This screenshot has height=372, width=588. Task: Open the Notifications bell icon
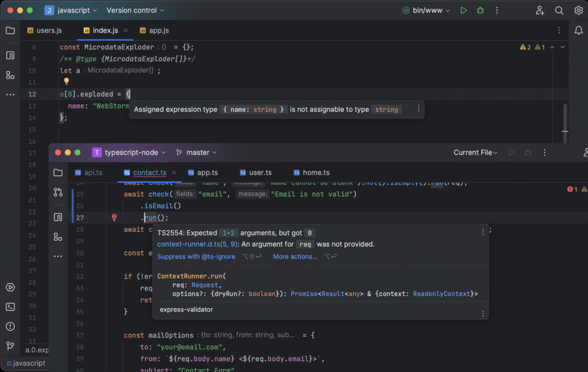click(579, 30)
